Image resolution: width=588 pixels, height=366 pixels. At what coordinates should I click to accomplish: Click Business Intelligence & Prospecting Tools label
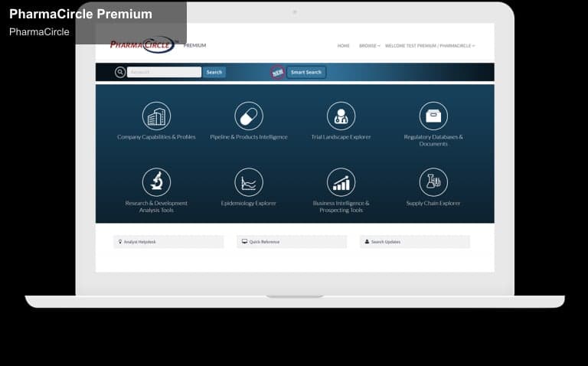coord(341,207)
